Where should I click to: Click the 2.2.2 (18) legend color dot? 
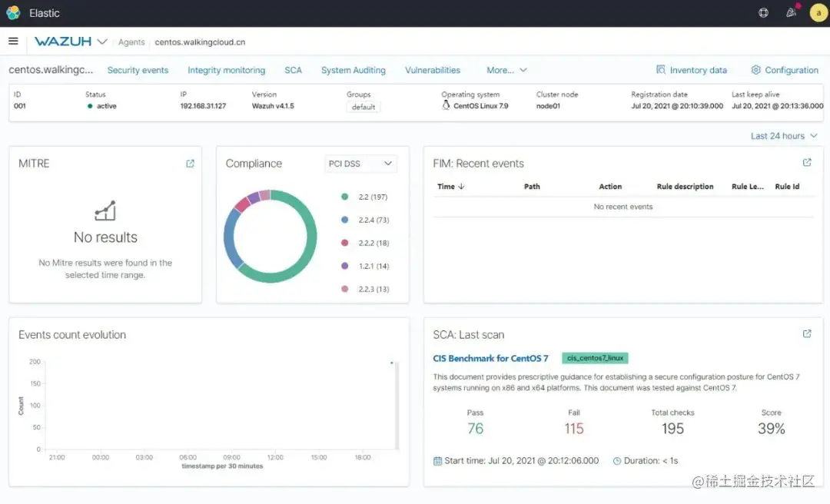point(344,243)
